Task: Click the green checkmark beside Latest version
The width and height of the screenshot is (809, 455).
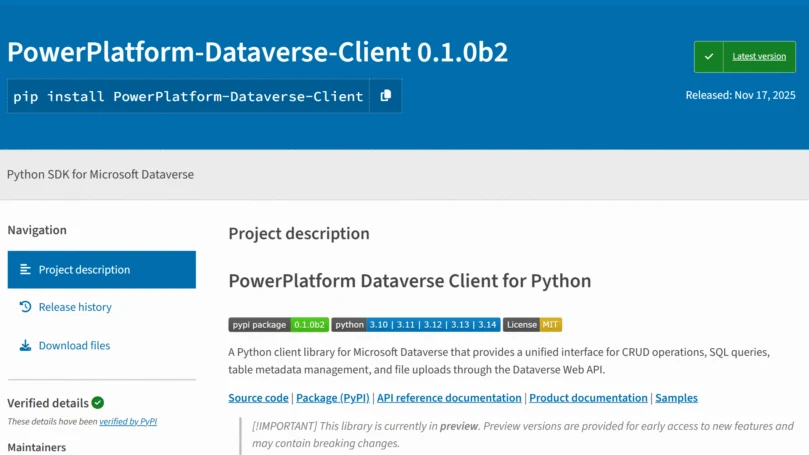Action: (x=708, y=57)
